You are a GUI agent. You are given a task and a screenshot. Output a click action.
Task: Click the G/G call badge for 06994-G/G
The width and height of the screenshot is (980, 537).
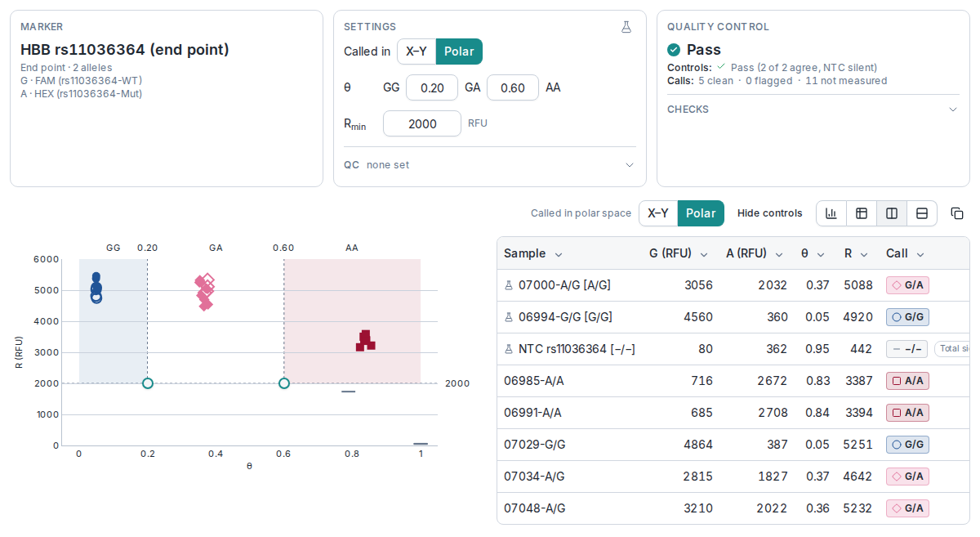click(x=907, y=317)
